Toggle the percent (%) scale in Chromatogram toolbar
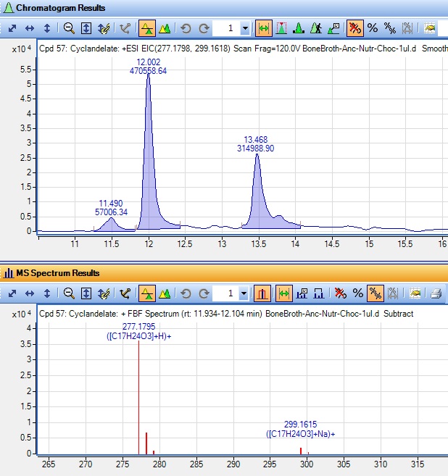Image resolution: width=448 pixels, height=476 pixels. pos(373,28)
